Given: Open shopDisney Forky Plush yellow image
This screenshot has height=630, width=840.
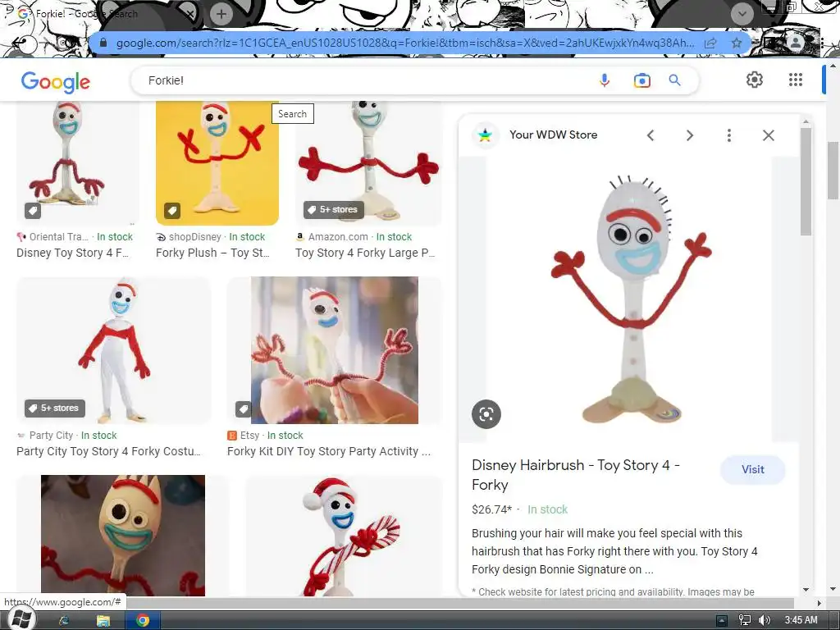Looking at the screenshot, I should tap(217, 162).
